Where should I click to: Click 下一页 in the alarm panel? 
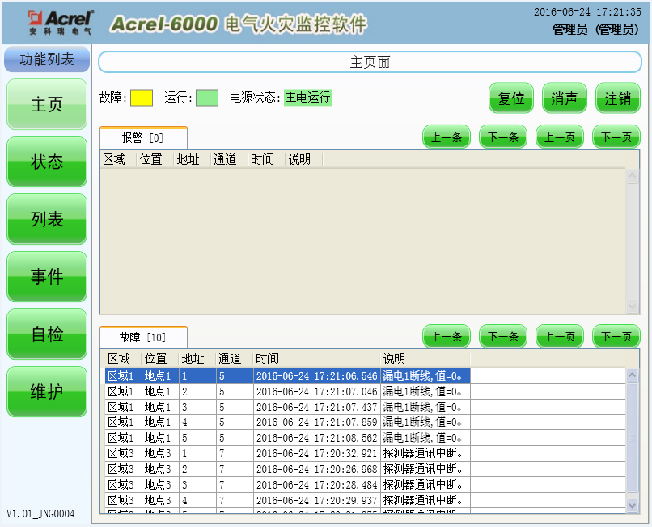616,137
